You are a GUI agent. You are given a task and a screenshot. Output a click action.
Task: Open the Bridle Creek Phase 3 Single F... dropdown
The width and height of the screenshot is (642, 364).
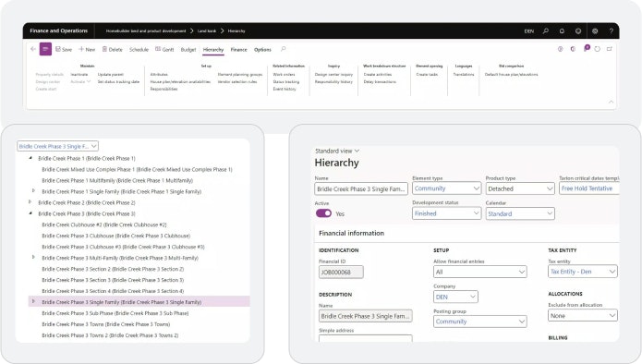pos(57,146)
